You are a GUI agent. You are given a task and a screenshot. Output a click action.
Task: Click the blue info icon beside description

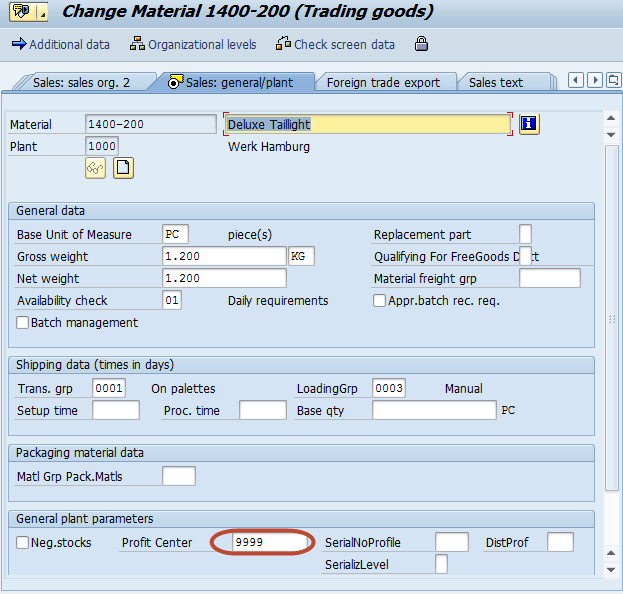point(529,124)
